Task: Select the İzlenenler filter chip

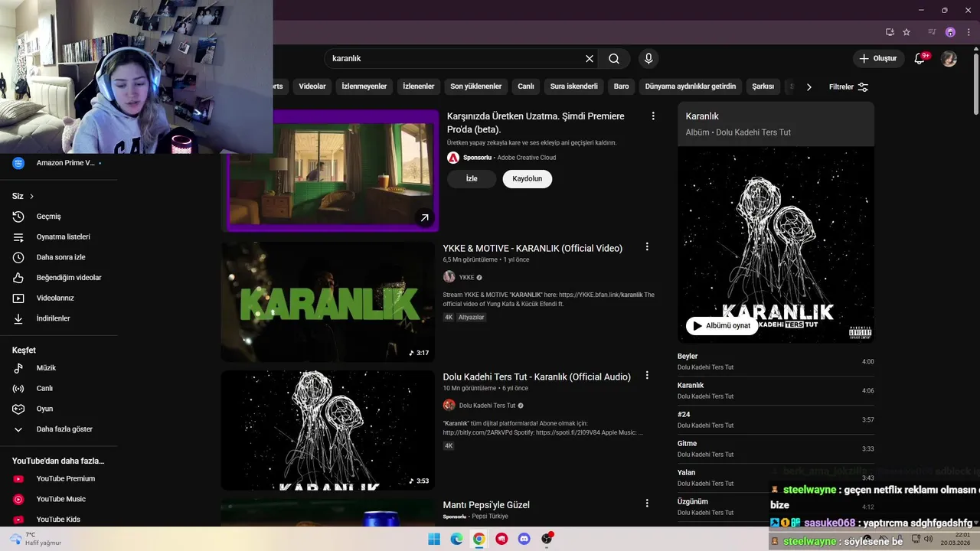Action: (x=419, y=86)
